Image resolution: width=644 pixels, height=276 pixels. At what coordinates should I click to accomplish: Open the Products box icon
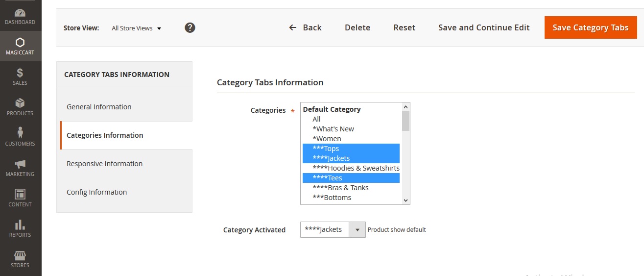[x=20, y=103]
